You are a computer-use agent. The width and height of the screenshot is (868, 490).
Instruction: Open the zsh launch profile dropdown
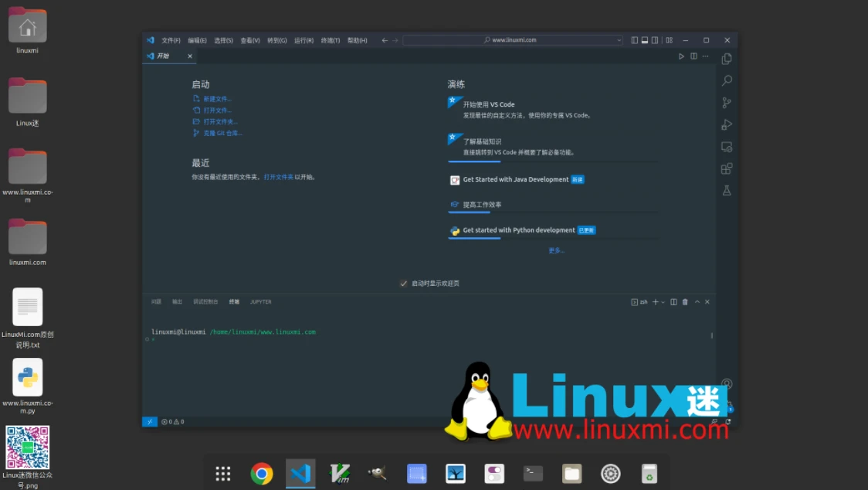click(663, 302)
